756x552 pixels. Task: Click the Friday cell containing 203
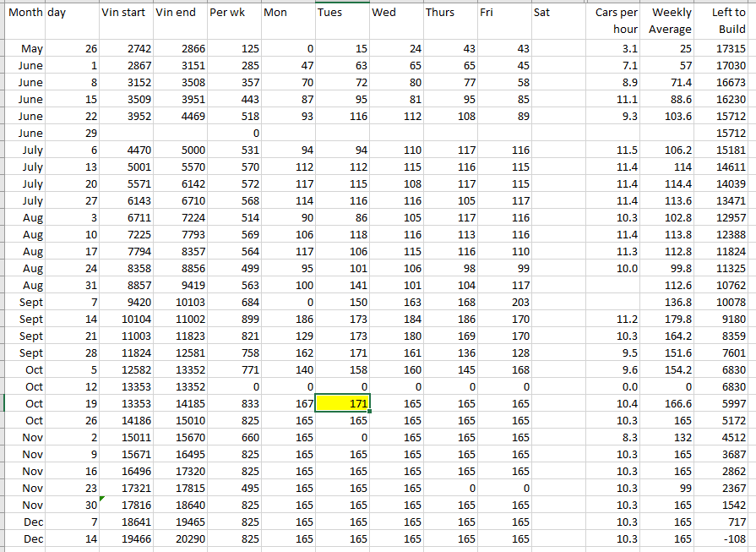[x=503, y=303]
